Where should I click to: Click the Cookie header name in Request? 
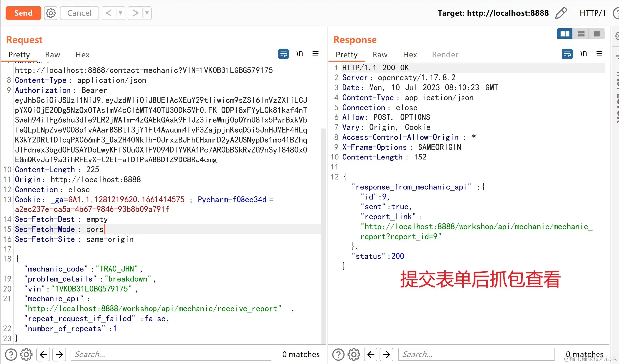click(28, 200)
